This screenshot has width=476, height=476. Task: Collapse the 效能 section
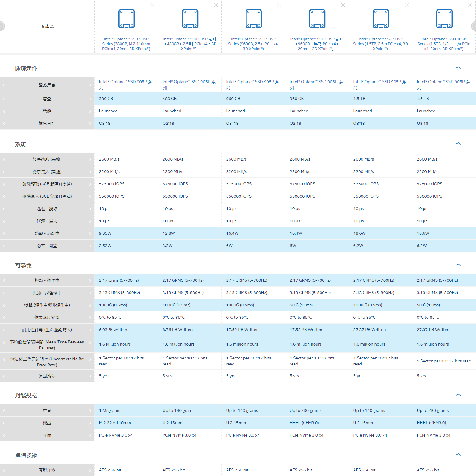pos(458,144)
